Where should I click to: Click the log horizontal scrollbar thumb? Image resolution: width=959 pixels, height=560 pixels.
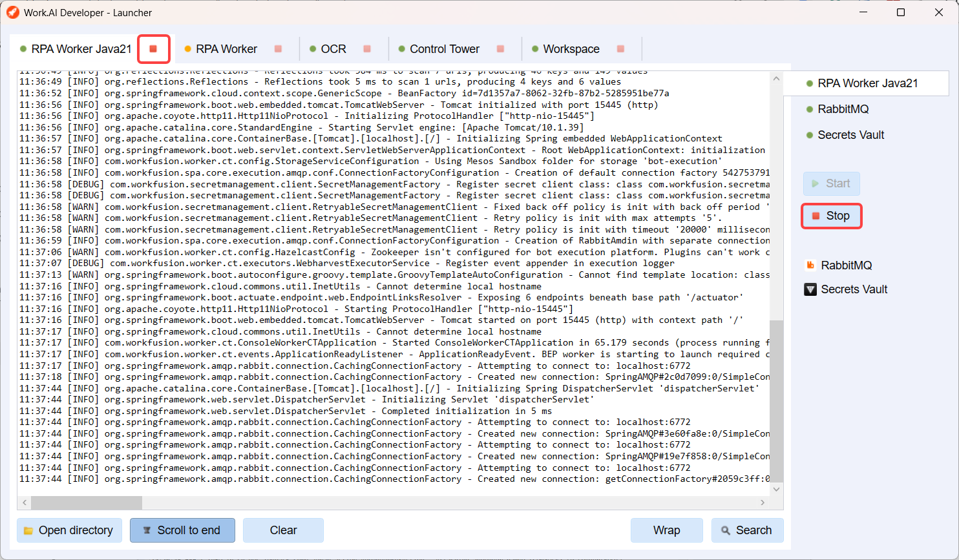click(87, 503)
